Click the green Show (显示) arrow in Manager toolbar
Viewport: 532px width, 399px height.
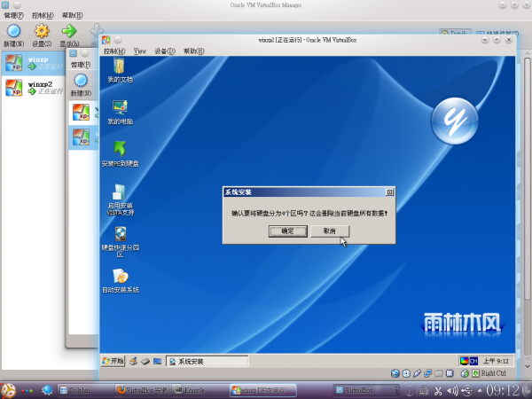[69, 35]
